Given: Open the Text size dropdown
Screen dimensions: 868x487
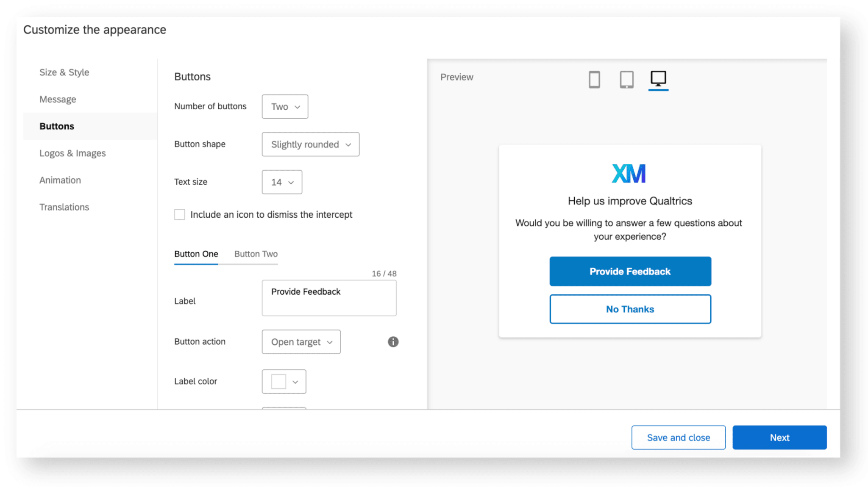Looking at the screenshot, I should (281, 182).
